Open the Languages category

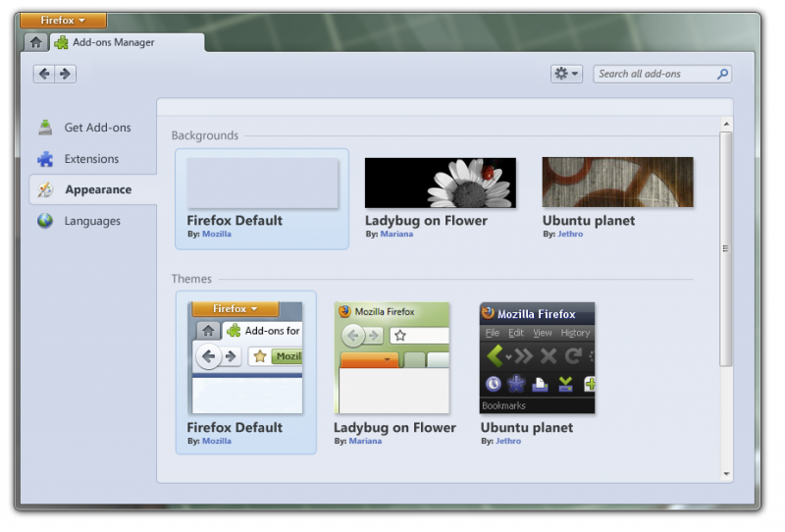tap(92, 221)
